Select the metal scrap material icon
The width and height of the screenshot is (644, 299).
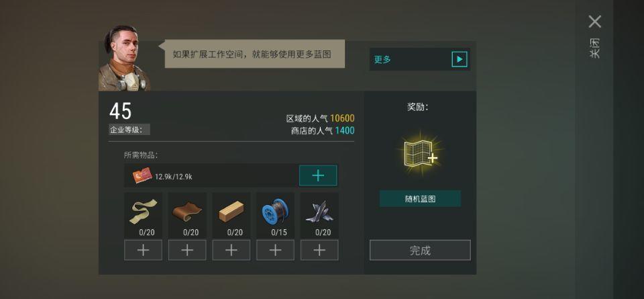point(319,212)
